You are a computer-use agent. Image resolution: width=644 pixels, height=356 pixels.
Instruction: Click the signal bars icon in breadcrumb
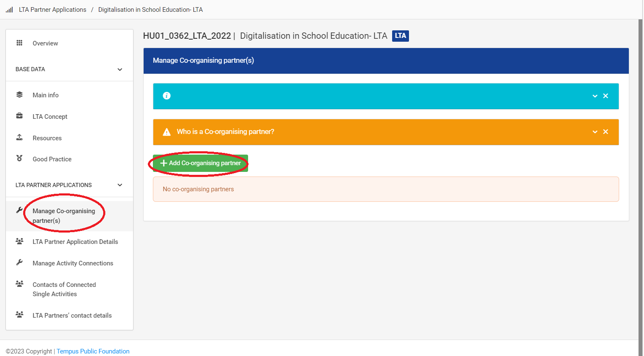pyautogui.click(x=9, y=10)
